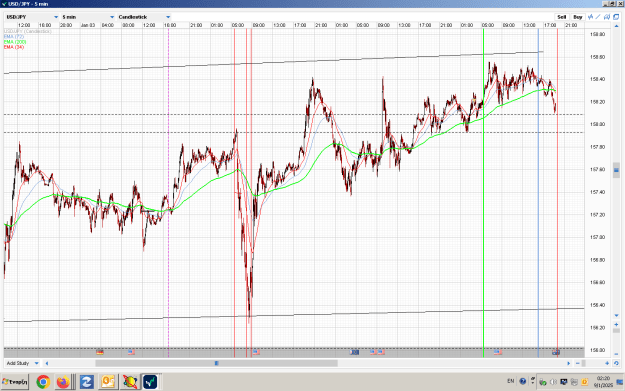Image resolution: width=625 pixels, height=391 pixels.
Task: Click the time scroll right arrow
Action: [568, 363]
